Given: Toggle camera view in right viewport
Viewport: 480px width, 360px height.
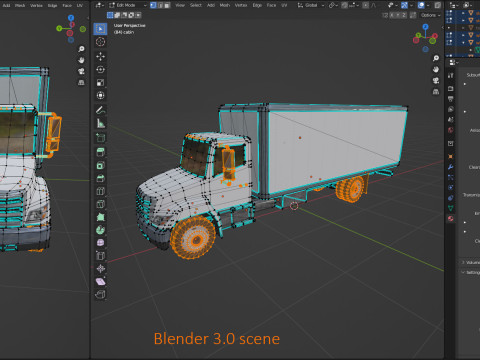Looking at the screenshot, I should [436, 80].
